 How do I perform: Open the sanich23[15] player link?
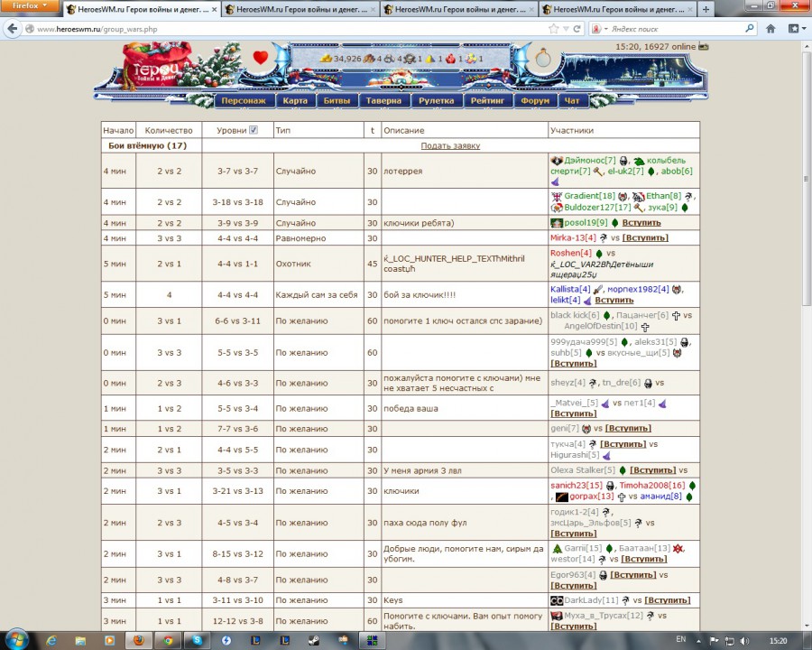click(x=577, y=486)
